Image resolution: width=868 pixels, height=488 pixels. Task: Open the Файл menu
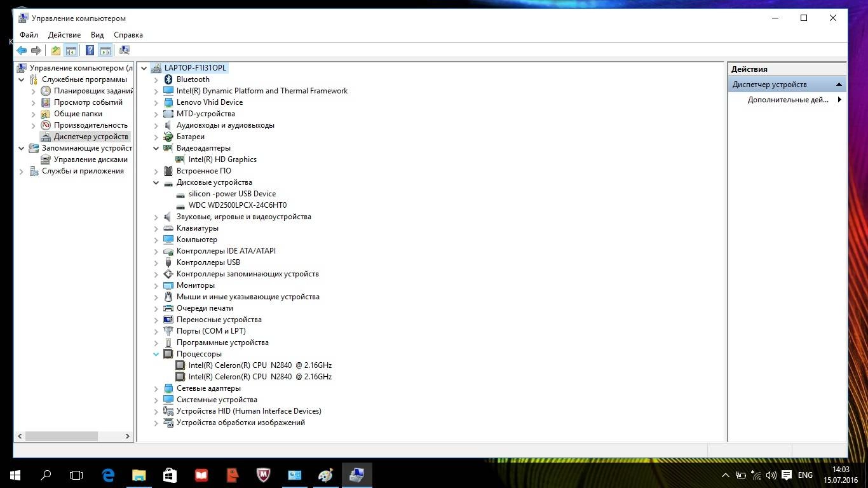pyautogui.click(x=29, y=35)
